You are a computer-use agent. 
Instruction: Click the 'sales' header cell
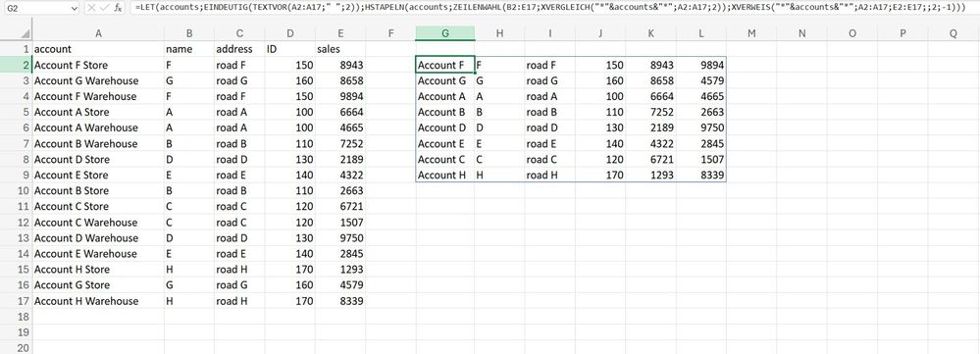340,49
